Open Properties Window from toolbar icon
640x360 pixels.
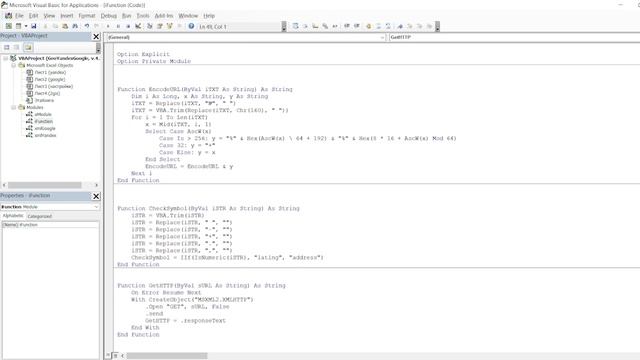(160, 26)
